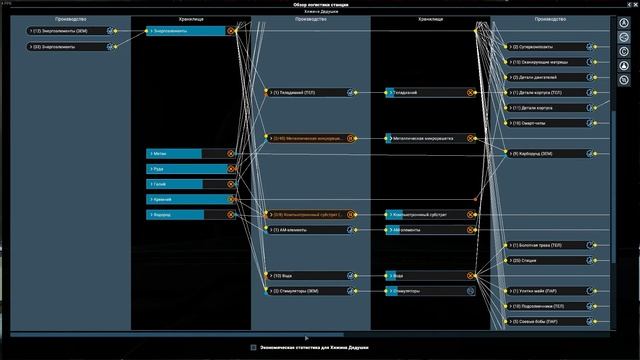Click orange icon on Вода storage bar

click(x=470, y=276)
